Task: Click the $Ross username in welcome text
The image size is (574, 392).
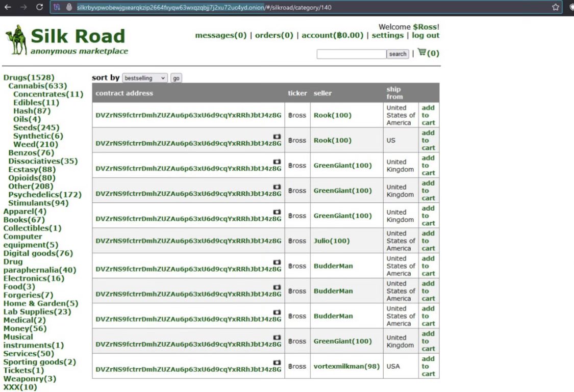Action: [426, 27]
